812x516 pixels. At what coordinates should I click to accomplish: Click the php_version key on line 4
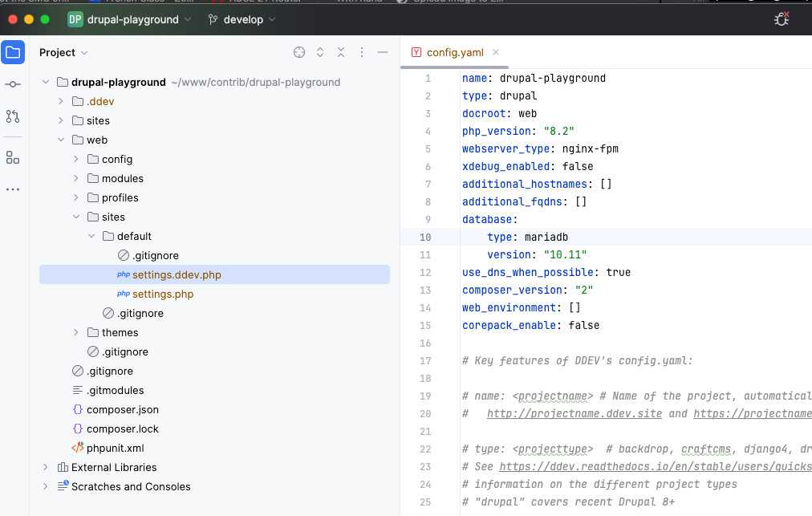[x=497, y=131]
